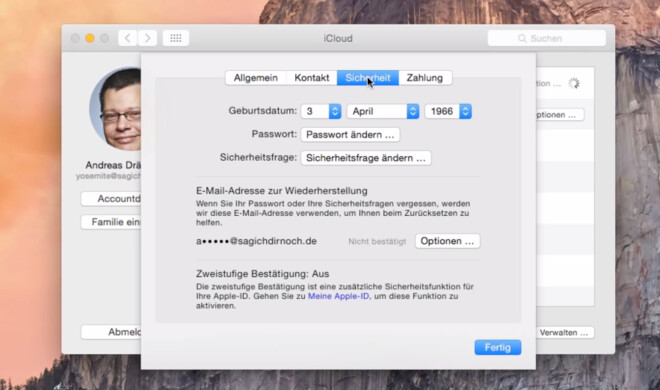
Task: Confirm with the Fertig button
Action: 498,348
